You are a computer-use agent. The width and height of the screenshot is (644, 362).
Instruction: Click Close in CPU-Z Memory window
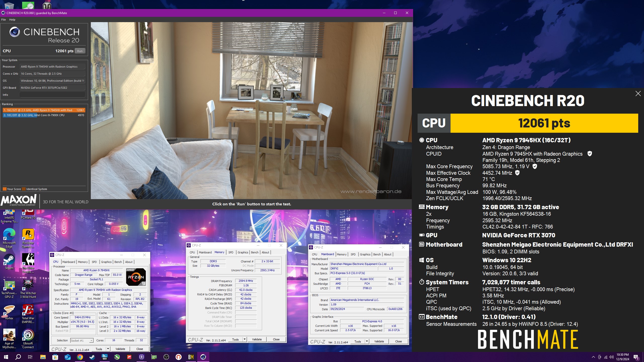click(276, 339)
